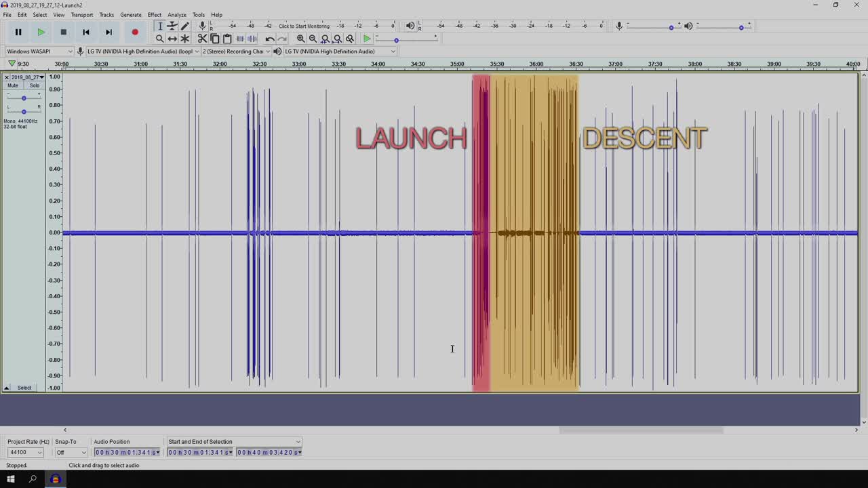Select the Zoom magnifier tool
The height and width of the screenshot is (488, 868).
coord(160,39)
